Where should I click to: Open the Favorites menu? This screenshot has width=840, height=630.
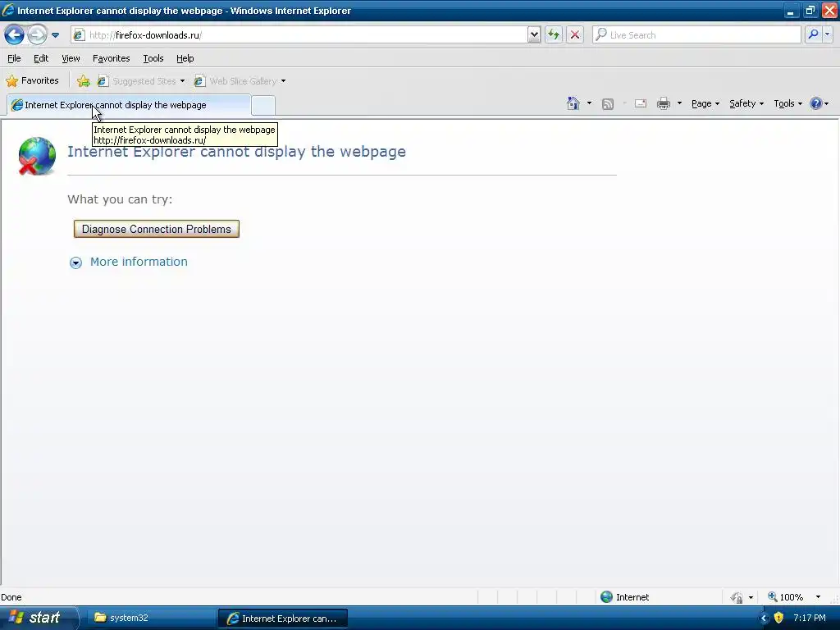(111, 58)
